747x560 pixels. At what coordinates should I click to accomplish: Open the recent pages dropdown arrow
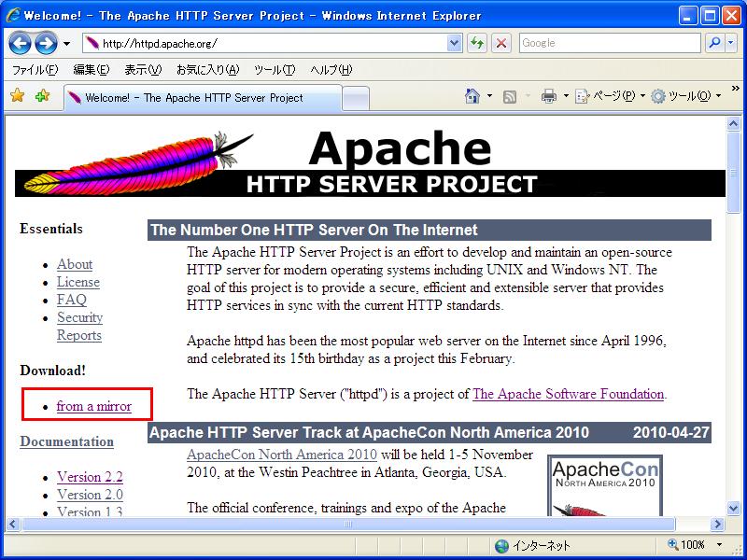tap(66, 44)
